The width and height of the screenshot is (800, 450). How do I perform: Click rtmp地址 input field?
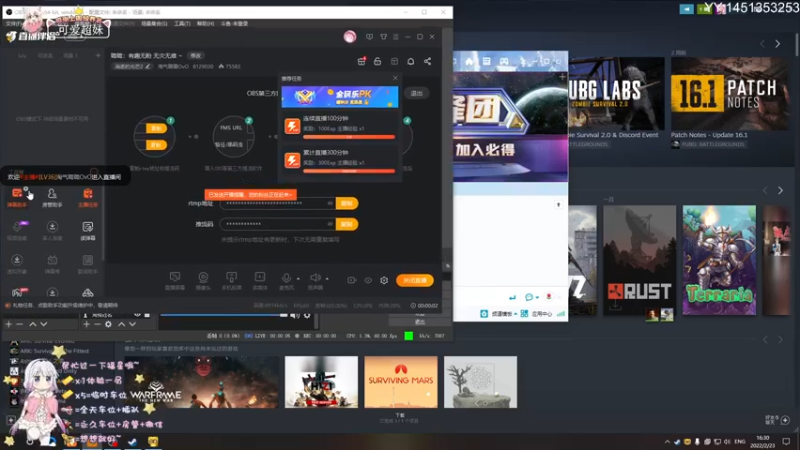tap(278, 203)
